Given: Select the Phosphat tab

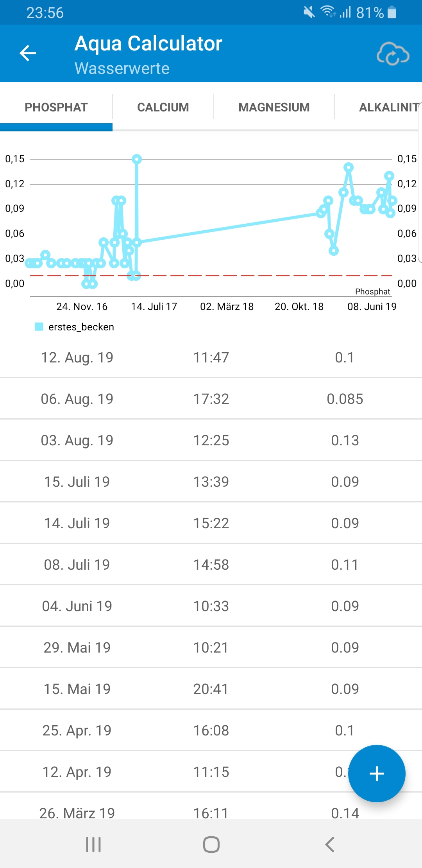Looking at the screenshot, I should 56,107.
